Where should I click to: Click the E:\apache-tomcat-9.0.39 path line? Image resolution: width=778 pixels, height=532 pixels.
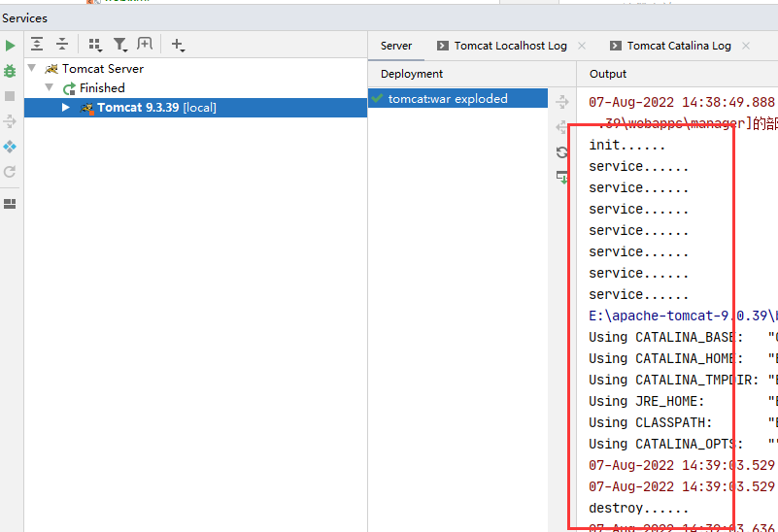[683, 316]
